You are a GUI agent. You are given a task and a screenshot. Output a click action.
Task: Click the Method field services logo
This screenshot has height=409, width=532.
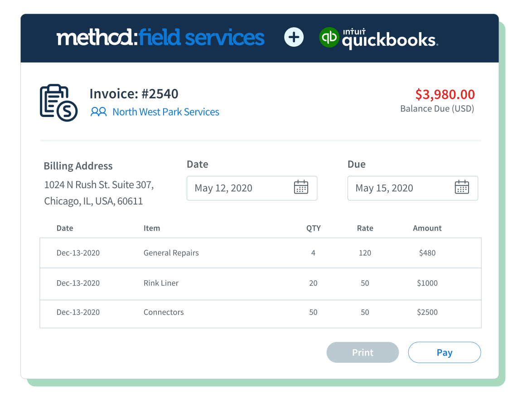click(160, 38)
